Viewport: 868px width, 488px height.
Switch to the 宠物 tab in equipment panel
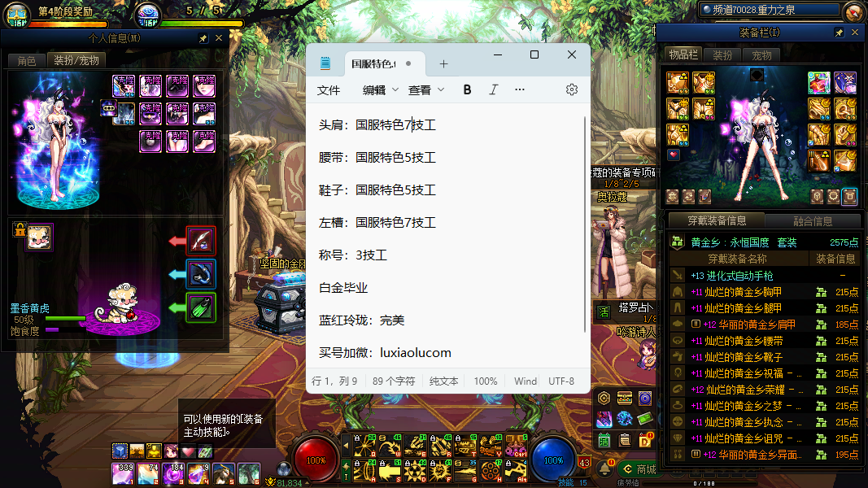pos(761,55)
